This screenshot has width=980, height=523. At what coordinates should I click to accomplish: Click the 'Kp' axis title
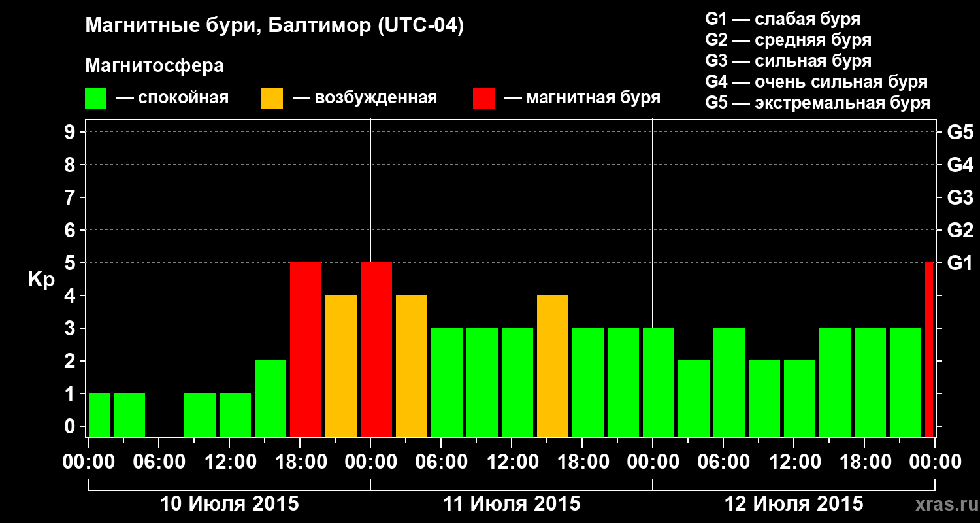click(x=41, y=280)
